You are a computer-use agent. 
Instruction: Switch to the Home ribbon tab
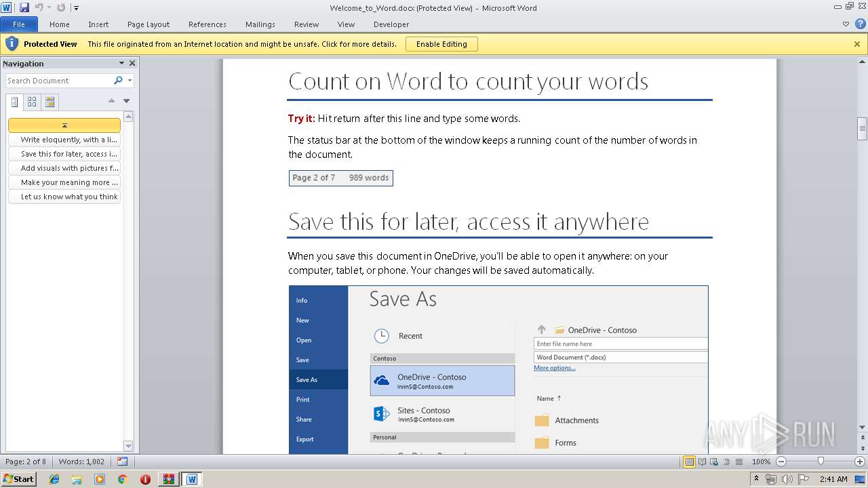pyautogui.click(x=60, y=24)
